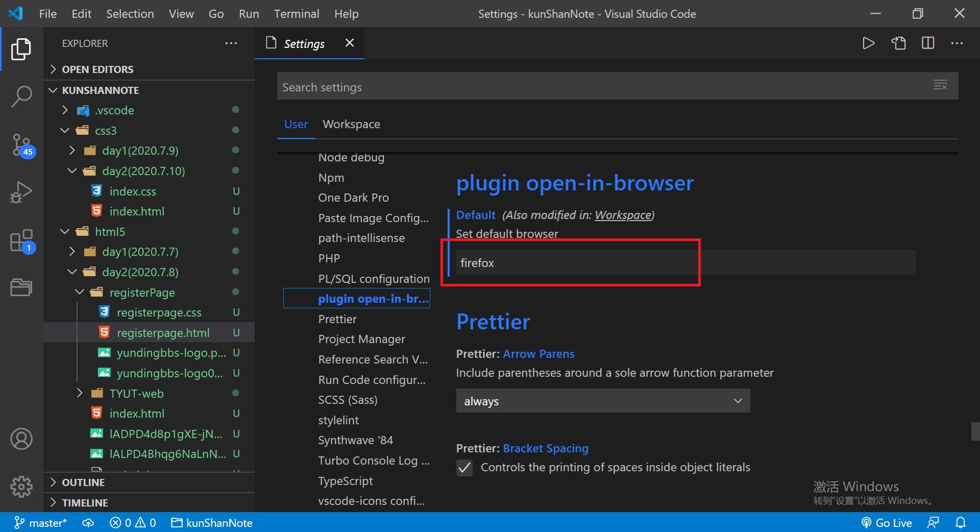Click the Workspace link next to Default
Viewport: 980px width, 532px height.
tap(623, 215)
